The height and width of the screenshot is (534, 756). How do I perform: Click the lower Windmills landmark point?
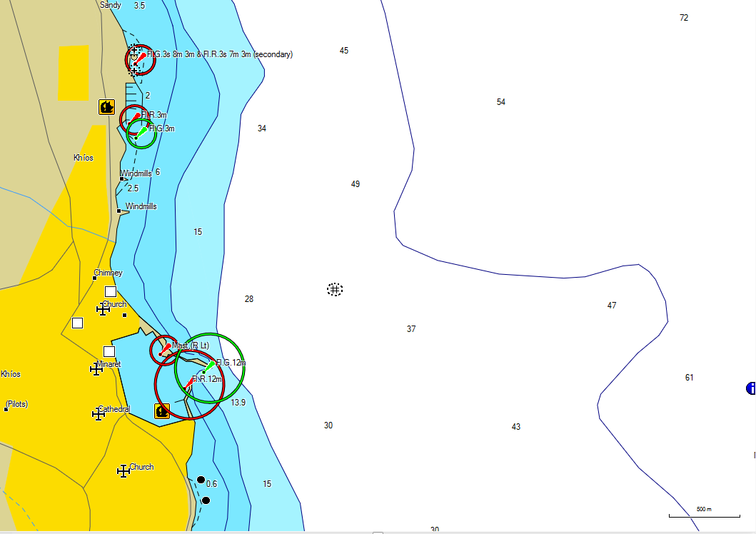pyautogui.click(x=119, y=211)
